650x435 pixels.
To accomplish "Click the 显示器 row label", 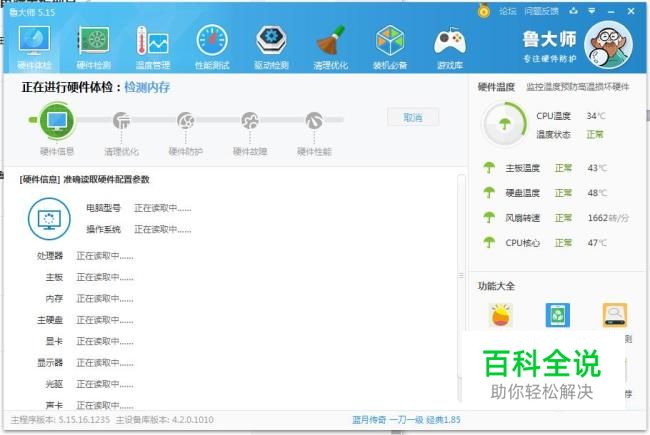I will coord(50,363).
